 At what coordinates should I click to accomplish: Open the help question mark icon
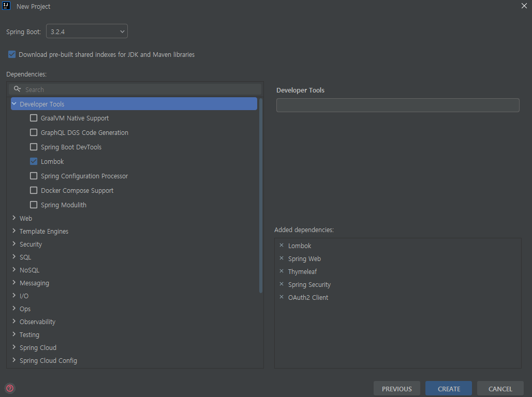[x=10, y=388]
